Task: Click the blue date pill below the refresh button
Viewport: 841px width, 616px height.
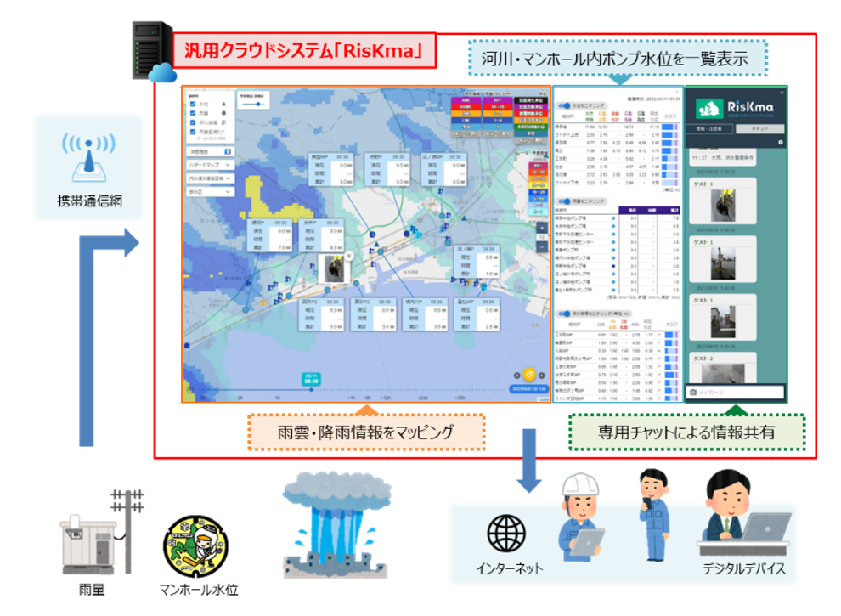Action: [x=528, y=389]
